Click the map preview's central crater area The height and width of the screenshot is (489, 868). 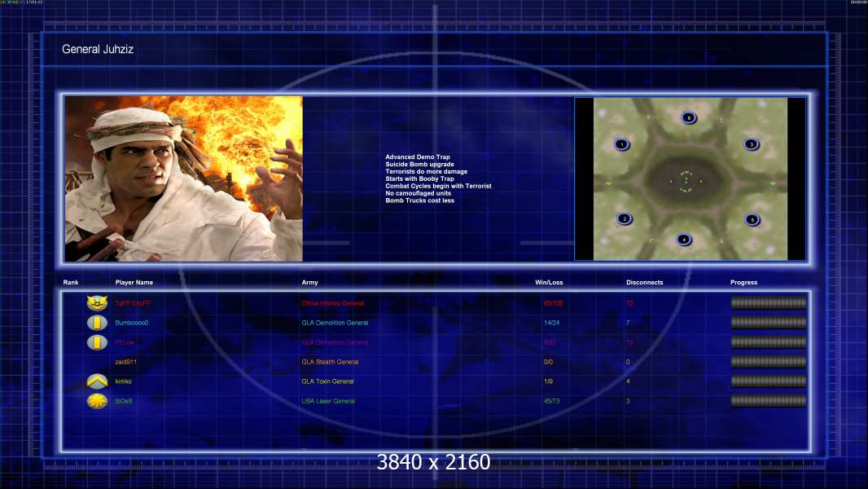point(686,181)
